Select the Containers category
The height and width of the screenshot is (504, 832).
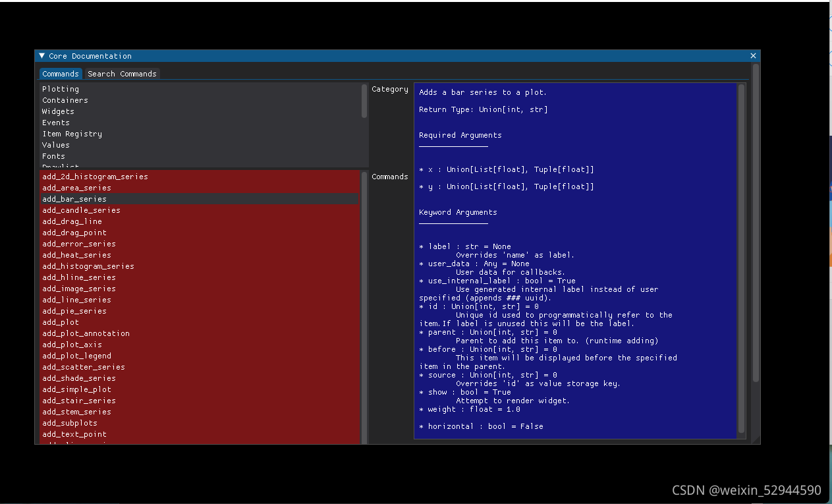pos(65,100)
